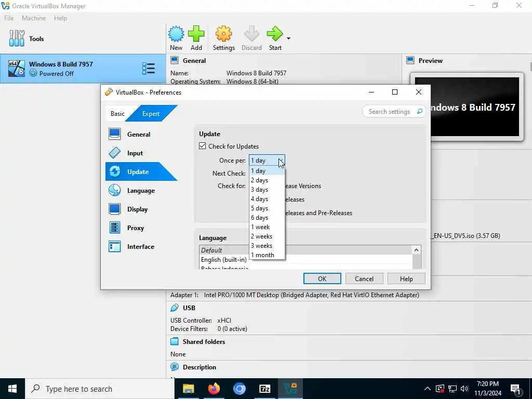Viewport: 532px width, 399px height.
Task: Open the Windows Start menu
Action: 12,389
